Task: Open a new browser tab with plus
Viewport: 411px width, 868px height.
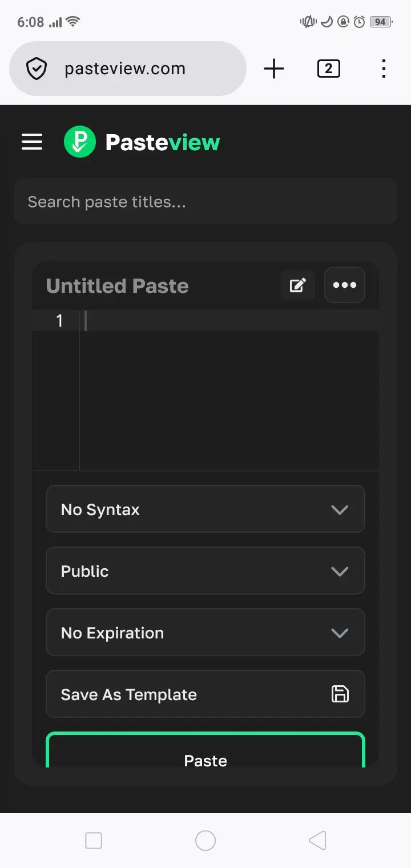Action: point(274,69)
